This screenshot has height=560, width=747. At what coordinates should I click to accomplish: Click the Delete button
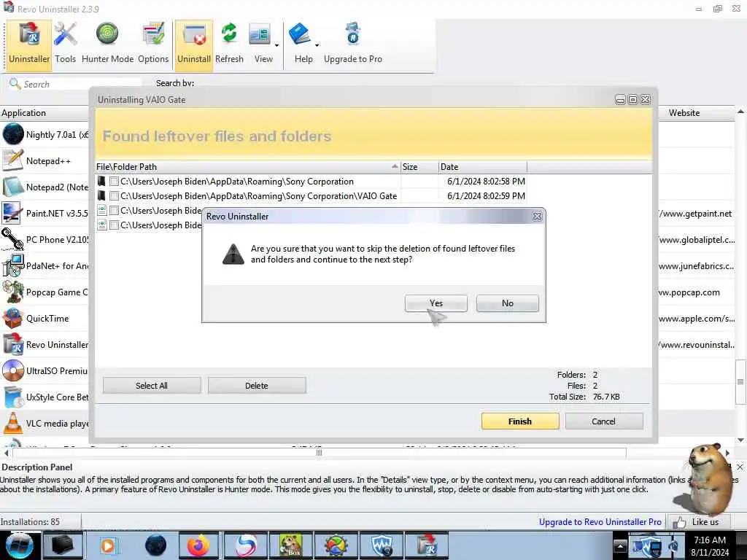[x=256, y=385]
